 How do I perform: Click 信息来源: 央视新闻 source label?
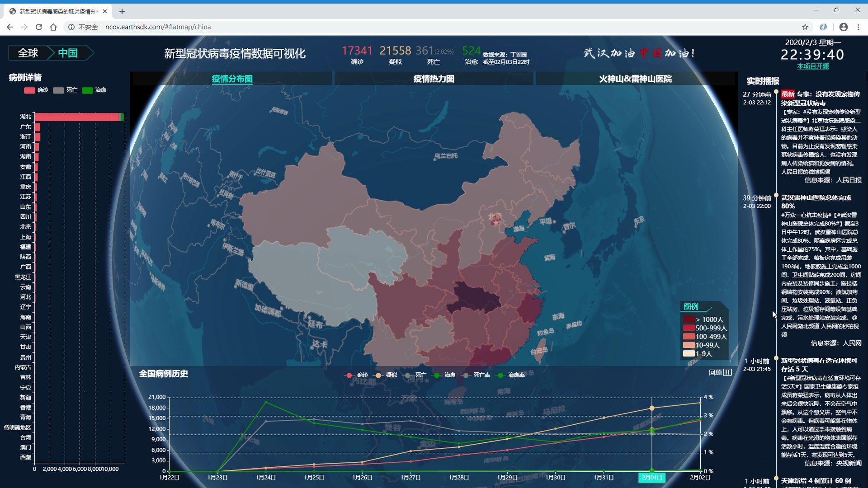click(833, 463)
